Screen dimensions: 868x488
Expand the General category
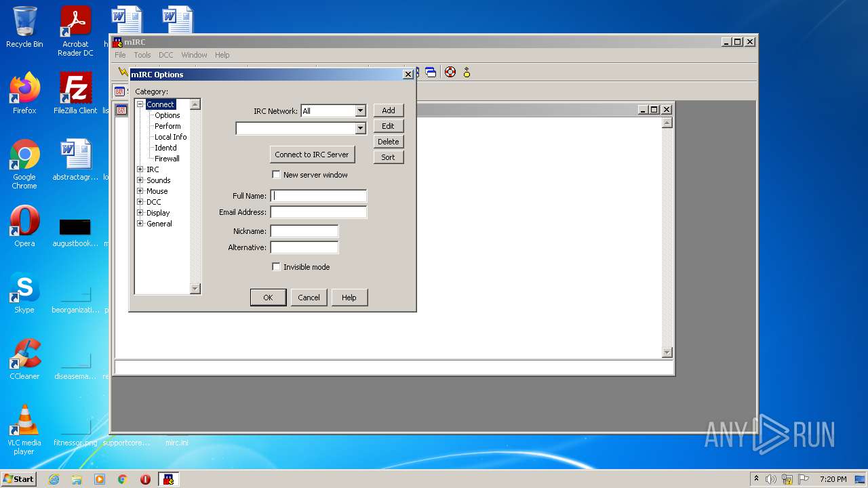pos(140,224)
